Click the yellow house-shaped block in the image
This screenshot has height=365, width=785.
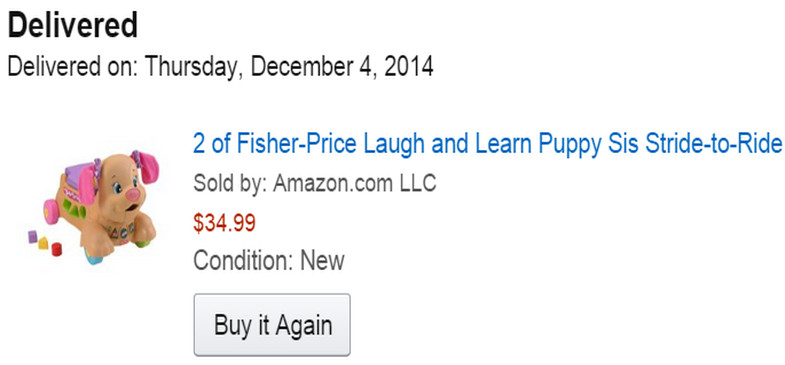tap(44, 243)
